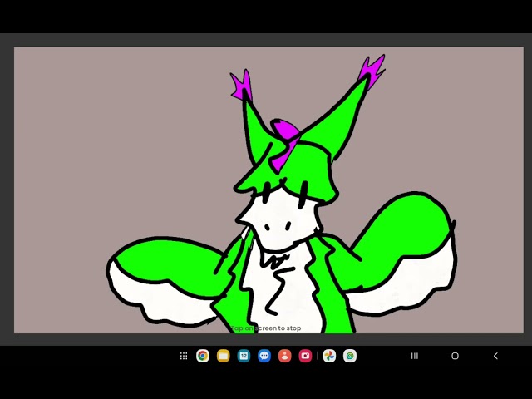The image size is (532, 399).
Task: Open Google Photos pinwheel icon
Action: click(x=329, y=356)
